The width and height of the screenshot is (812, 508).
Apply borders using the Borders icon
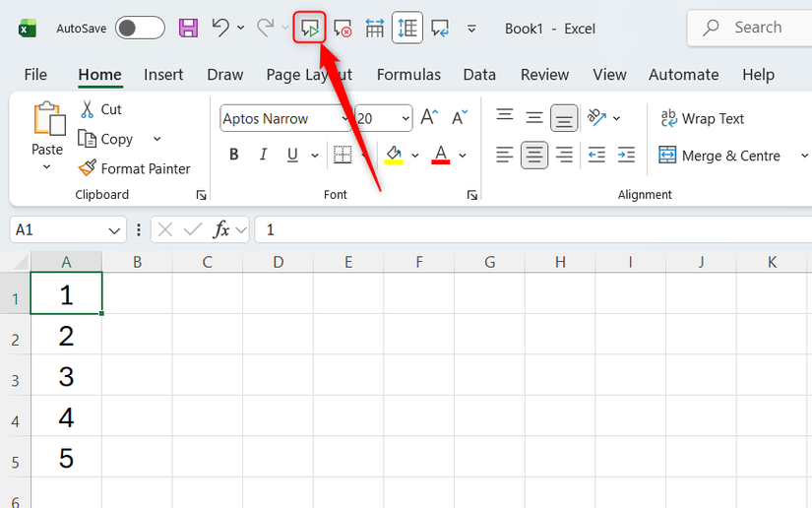(x=343, y=155)
